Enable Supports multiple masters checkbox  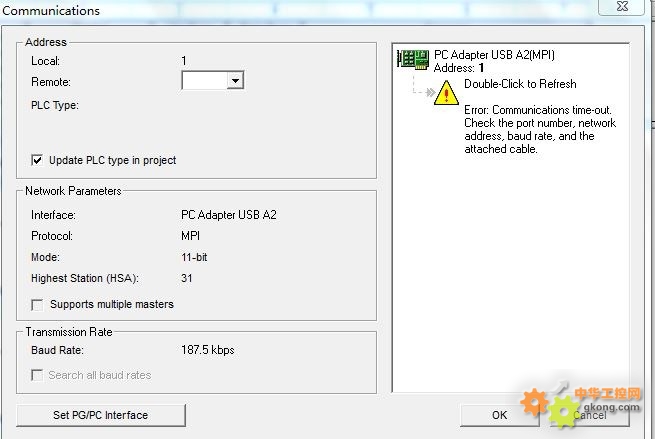(x=37, y=305)
